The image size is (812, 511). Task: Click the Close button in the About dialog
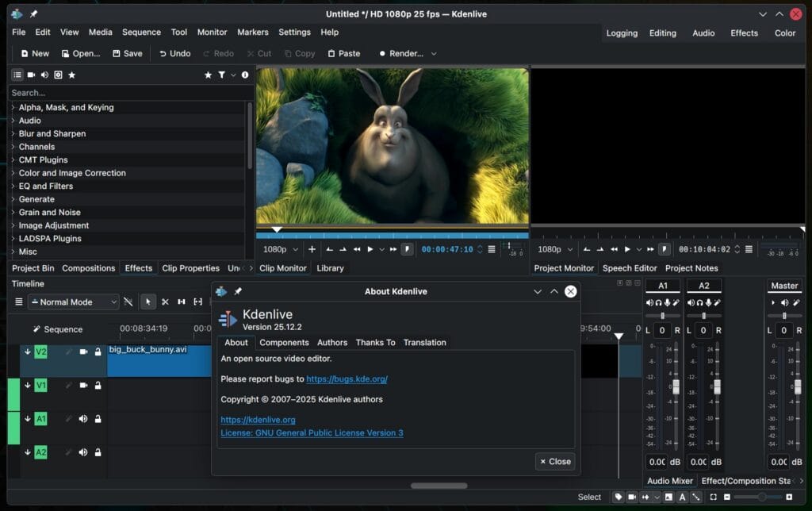554,461
